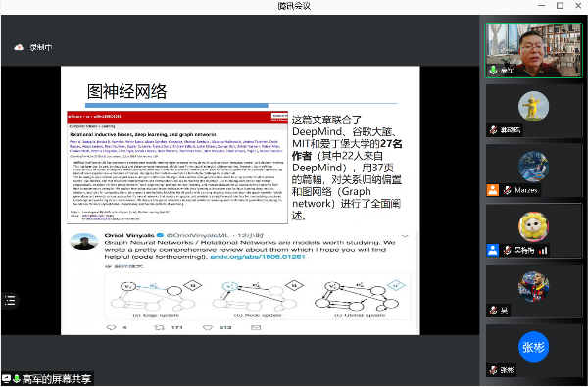Click the orange host badge beside Marzes
The width and height of the screenshot is (588, 387).
[x=493, y=190]
